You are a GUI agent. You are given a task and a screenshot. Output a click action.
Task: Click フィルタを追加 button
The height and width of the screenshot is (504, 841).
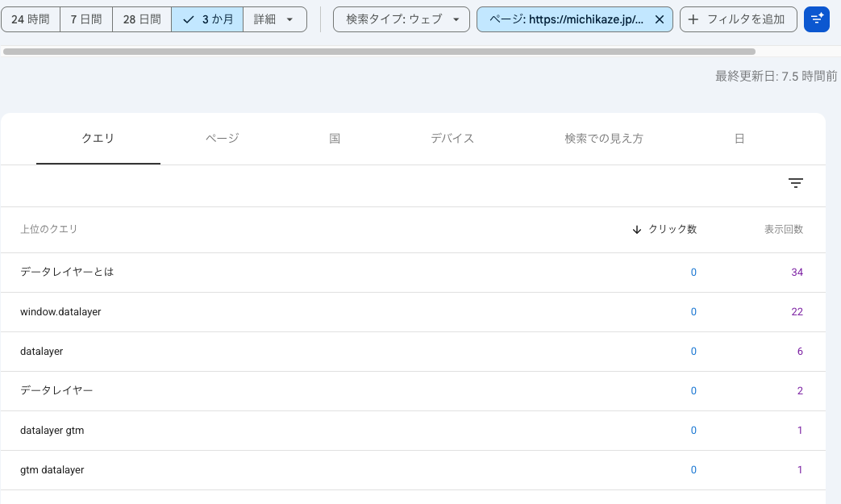pyautogui.click(x=738, y=19)
